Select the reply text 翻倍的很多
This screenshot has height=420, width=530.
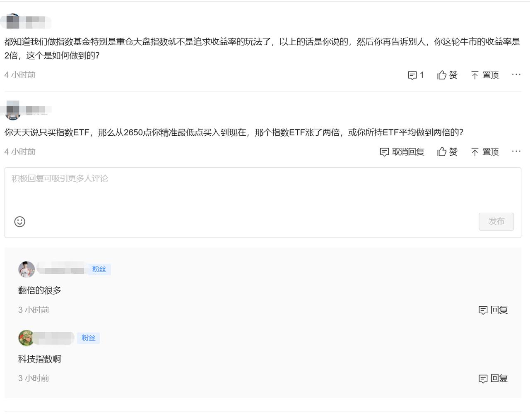[40, 290]
